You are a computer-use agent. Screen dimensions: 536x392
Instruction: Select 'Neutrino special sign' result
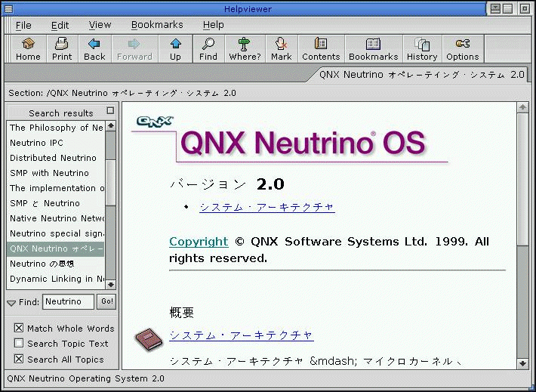[56, 233]
